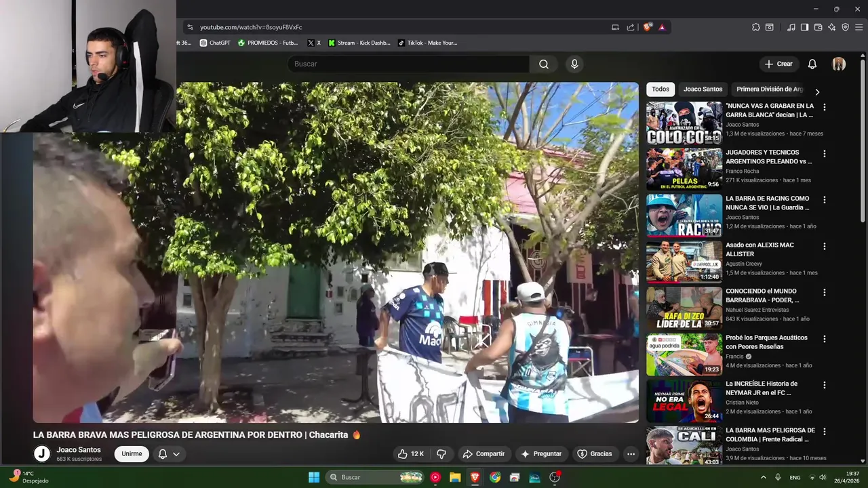Screen dimensions: 868x488
Task: Click the YouTube Buscar search field
Action: [408, 64]
